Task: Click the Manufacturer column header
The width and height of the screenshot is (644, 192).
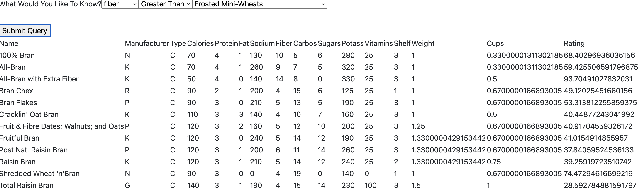Action: (147, 44)
